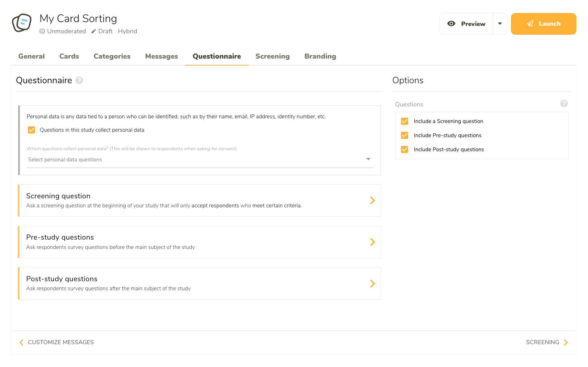Screen dimensions: 588x367
Task: Click the Screening question card title
Action: click(x=58, y=196)
